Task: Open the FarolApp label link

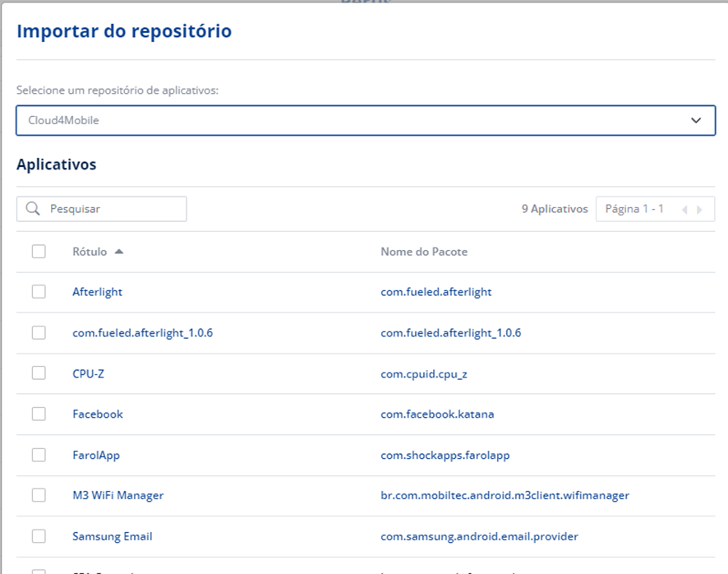Action: pos(96,456)
